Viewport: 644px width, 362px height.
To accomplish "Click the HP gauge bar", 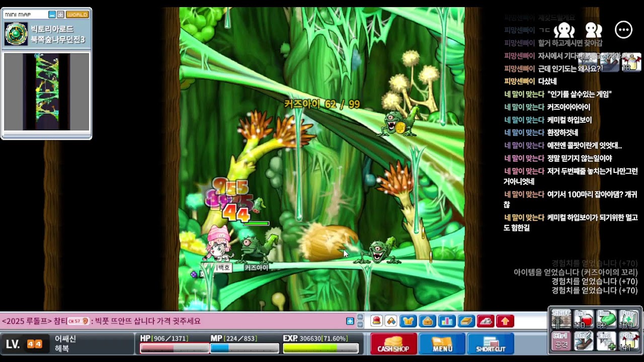I will click(x=174, y=348).
